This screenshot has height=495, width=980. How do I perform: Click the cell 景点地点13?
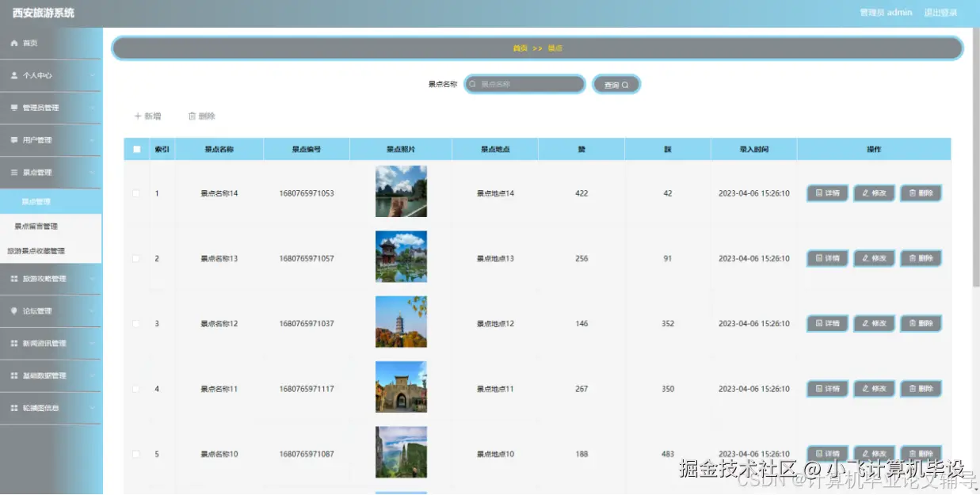pos(495,259)
